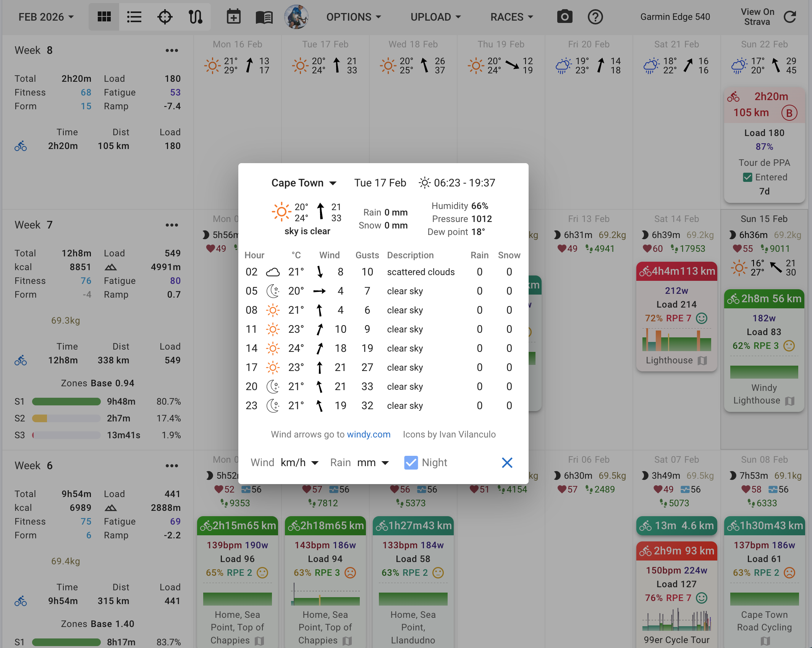
Task: Click Tue 17 Feb weather summary in calendar
Action: pyautogui.click(x=325, y=66)
